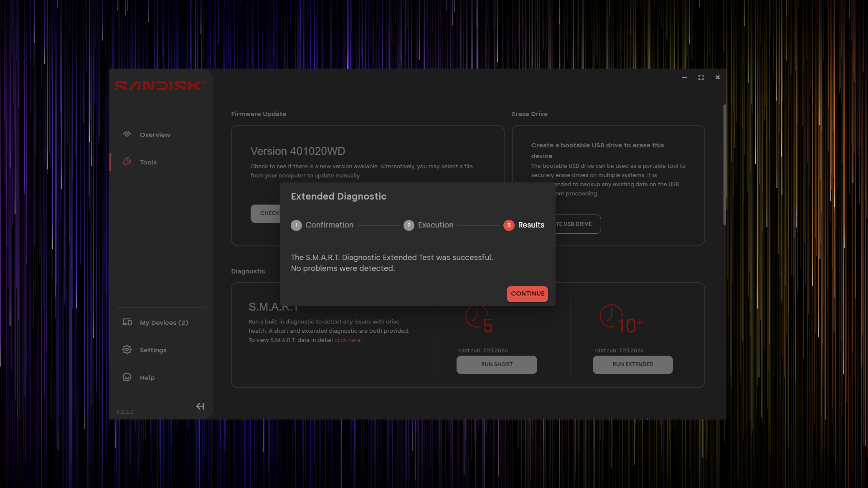This screenshot has width=868, height=488.
Task: Click the Version 401020WD text
Action: click(x=297, y=151)
